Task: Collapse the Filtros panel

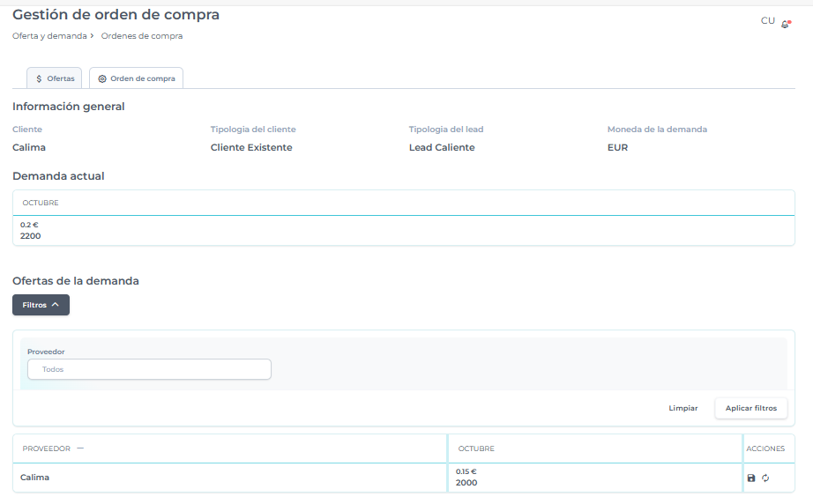Action: pyautogui.click(x=41, y=305)
